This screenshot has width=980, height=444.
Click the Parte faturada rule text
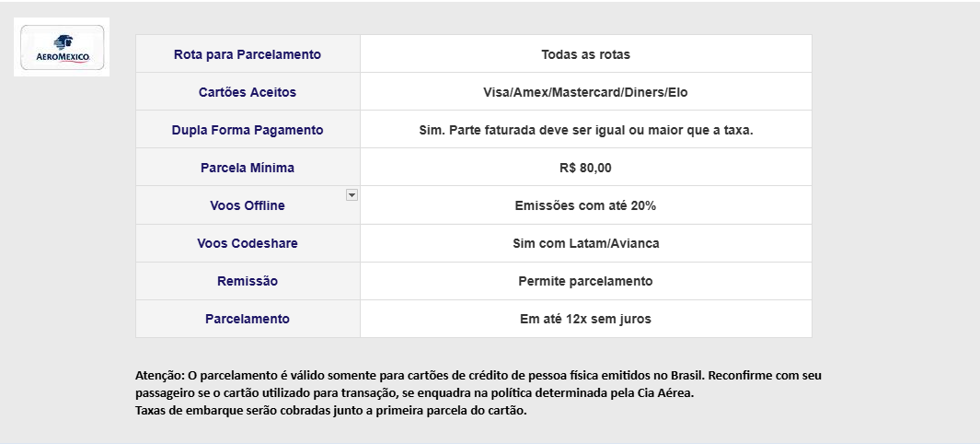(585, 130)
